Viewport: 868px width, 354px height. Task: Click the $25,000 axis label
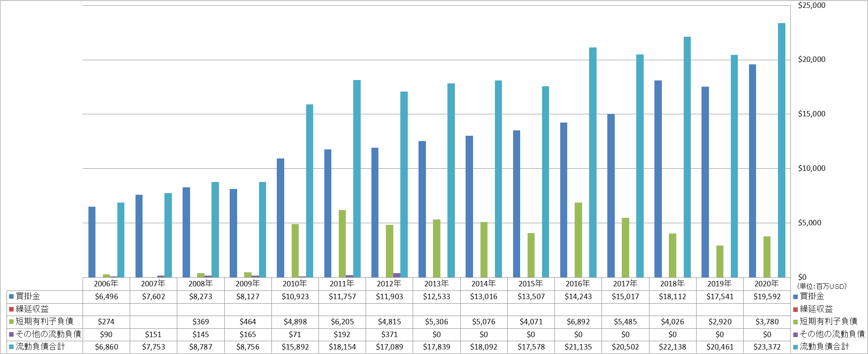tap(811, 5)
